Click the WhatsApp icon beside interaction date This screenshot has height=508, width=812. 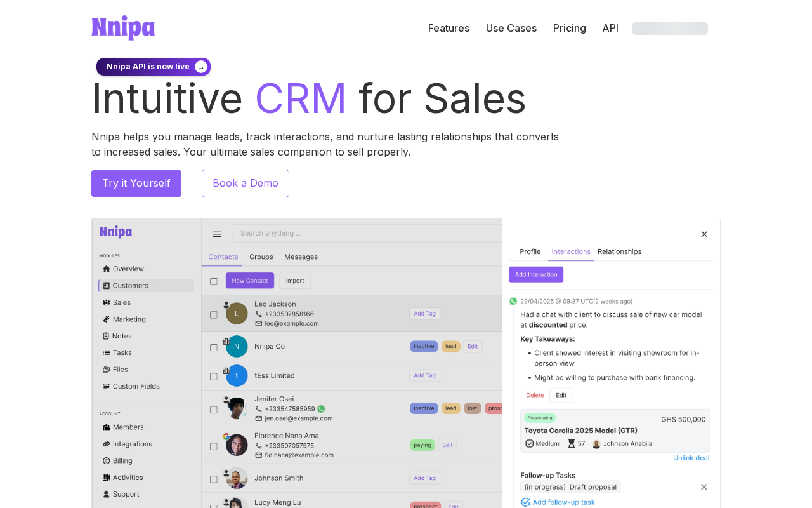point(513,301)
